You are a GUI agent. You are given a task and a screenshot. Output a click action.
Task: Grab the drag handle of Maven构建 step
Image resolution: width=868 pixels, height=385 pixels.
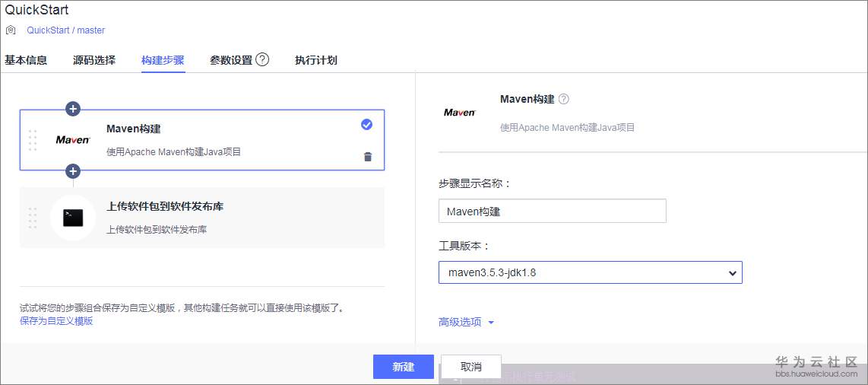(x=33, y=140)
